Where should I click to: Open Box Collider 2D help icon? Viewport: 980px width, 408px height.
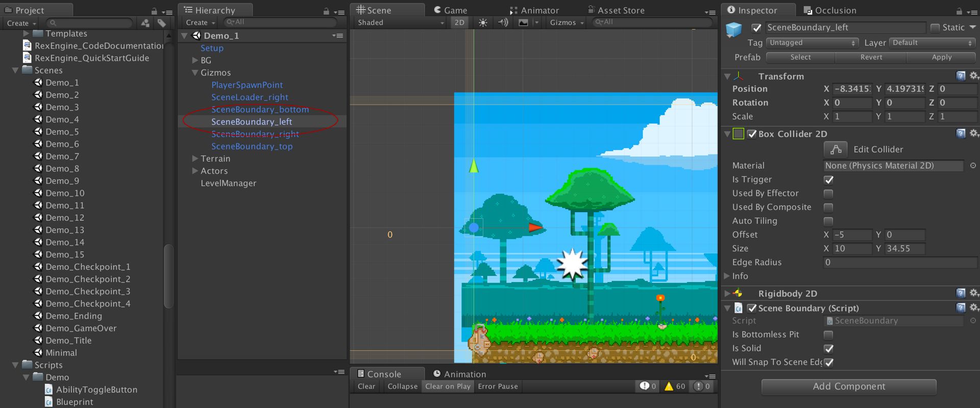coord(961,134)
